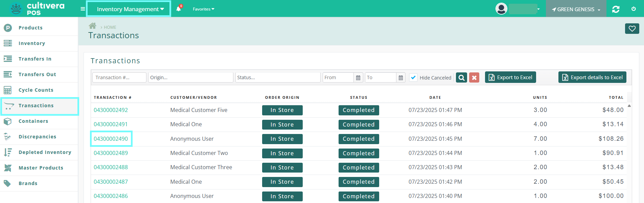
Task: Click the power logout icon
Action: coord(634,9)
